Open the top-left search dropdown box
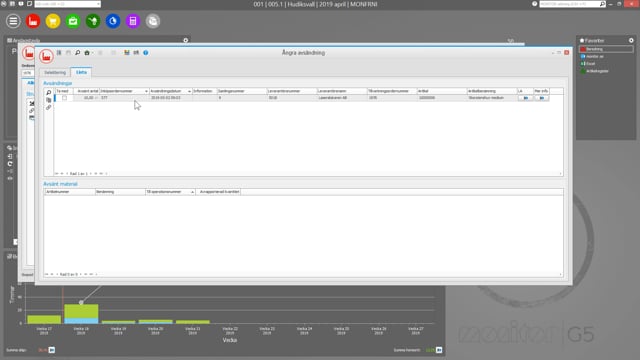Viewport: 640px width, 360px height. coord(68,4)
